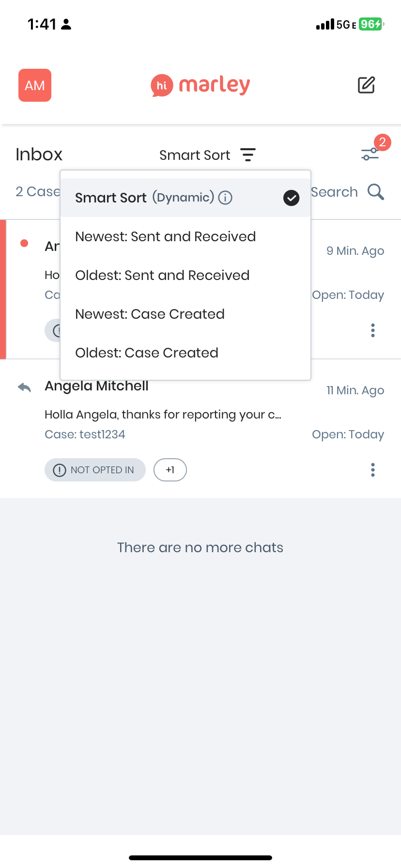This screenshot has height=868, width=401.
Task: Open Case: test1234 link
Action: [85, 434]
